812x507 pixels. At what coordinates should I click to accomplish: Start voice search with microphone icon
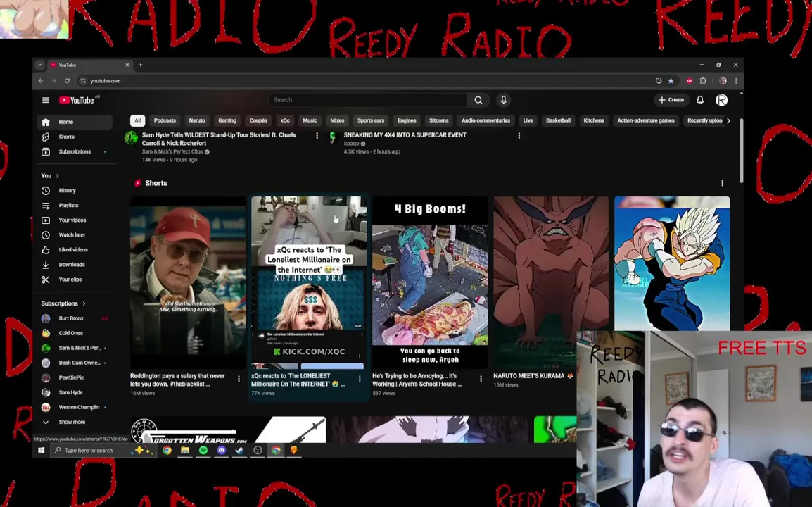click(503, 100)
